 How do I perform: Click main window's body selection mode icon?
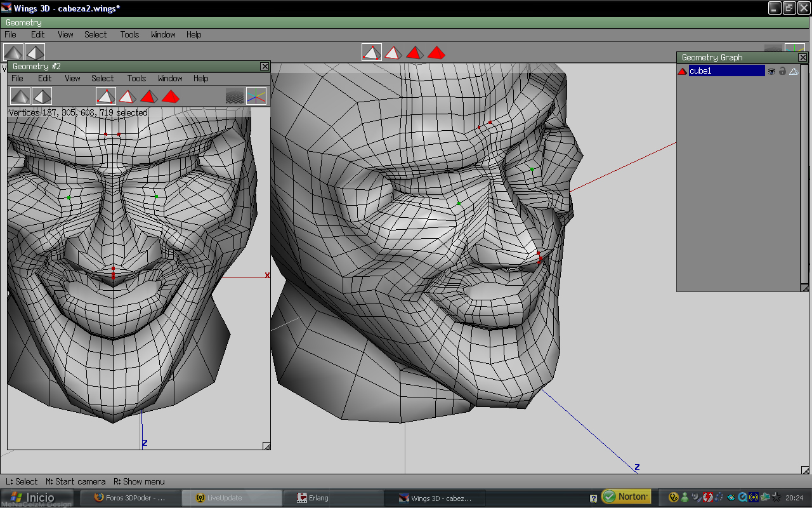[x=436, y=52]
